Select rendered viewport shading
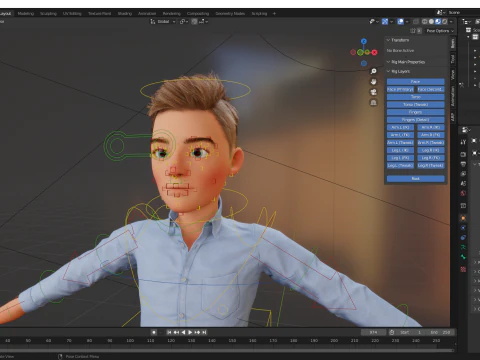Image resolution: width=480 pixels, height=360 pixels. pyautogui.click(x=445, y=22)
